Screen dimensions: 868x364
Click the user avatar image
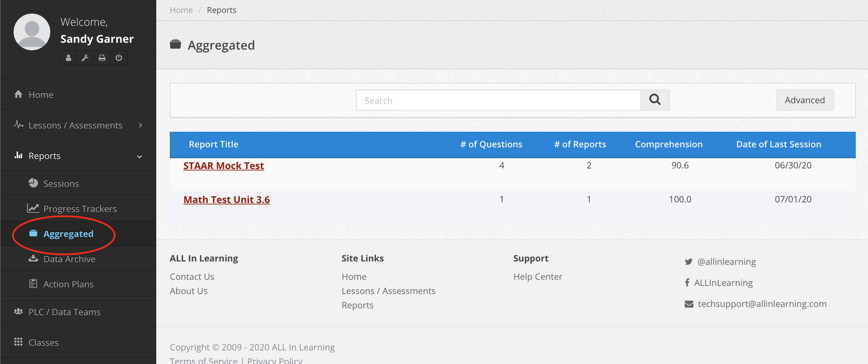click(32, 32)
